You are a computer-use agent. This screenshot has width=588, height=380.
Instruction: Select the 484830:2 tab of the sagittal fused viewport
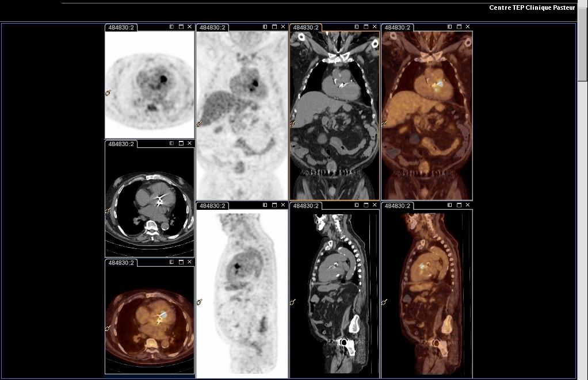click(397, 206)
